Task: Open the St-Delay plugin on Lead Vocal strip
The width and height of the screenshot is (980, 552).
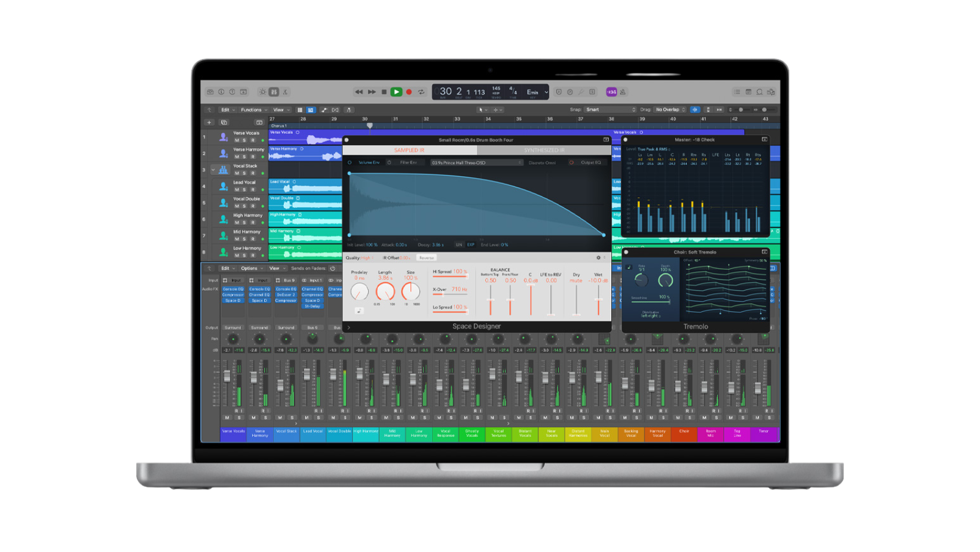Action: (x=312, y=306)
